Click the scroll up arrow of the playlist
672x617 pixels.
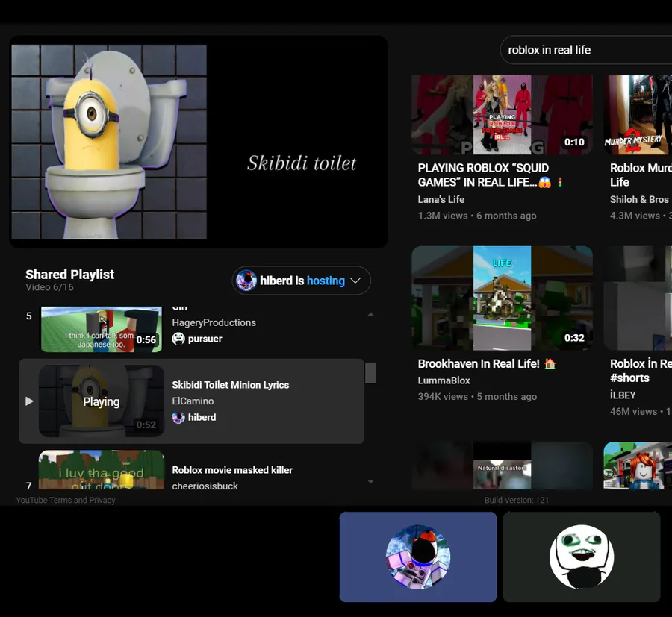tap(370, 314)
